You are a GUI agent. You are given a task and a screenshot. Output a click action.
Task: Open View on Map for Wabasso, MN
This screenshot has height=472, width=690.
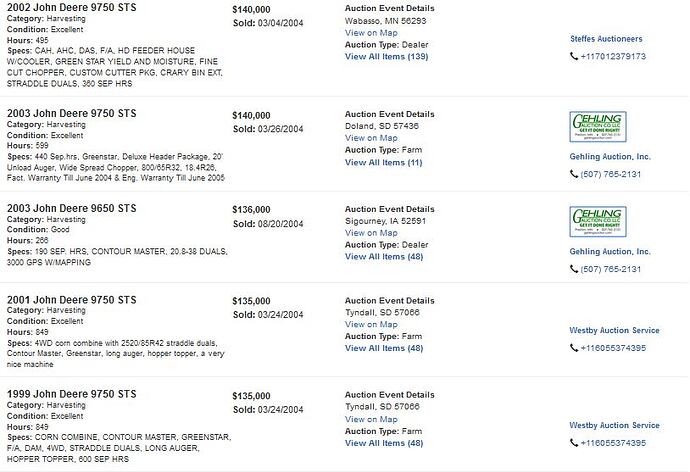tap(371, 33)
